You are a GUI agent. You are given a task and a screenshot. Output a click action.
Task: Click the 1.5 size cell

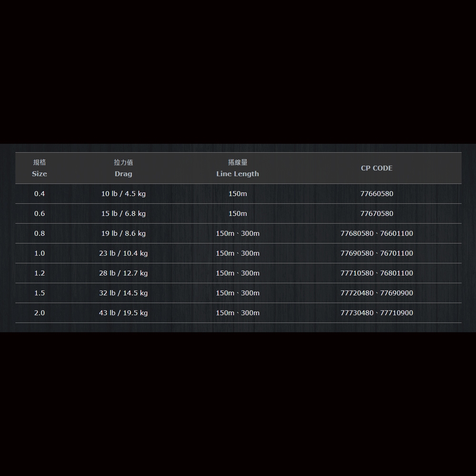tap(40, 293)
